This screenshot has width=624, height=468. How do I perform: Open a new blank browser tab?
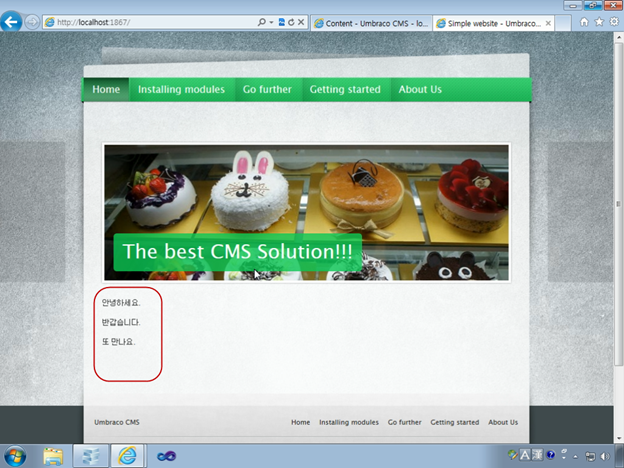point(563,23)
